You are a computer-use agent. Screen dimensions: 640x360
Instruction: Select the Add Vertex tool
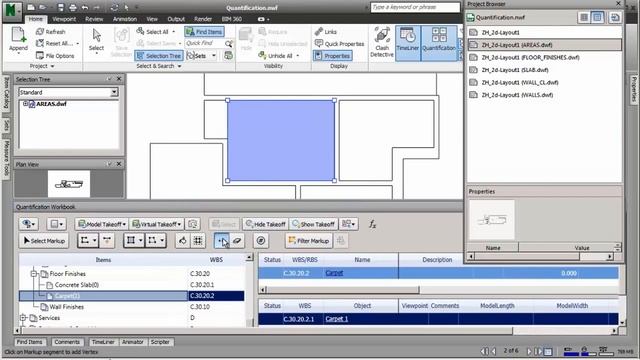click(x=222, y=241)
